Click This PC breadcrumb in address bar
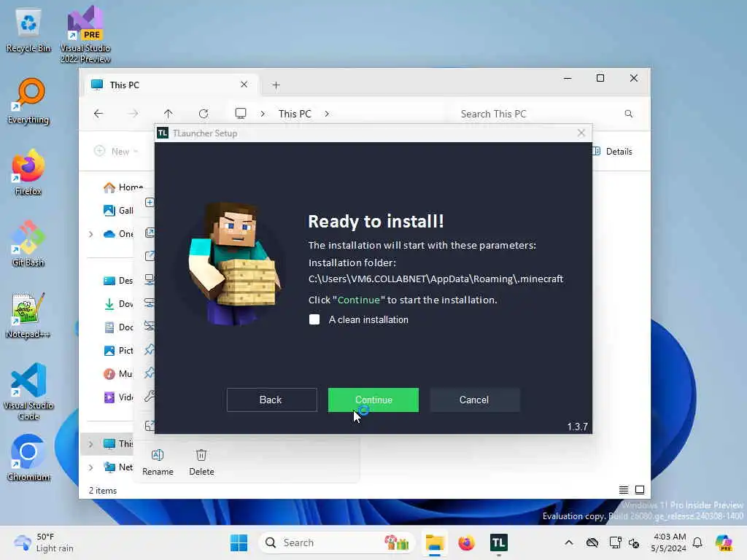The height and width of the screenshot is (560, 747). coord(295,114)
